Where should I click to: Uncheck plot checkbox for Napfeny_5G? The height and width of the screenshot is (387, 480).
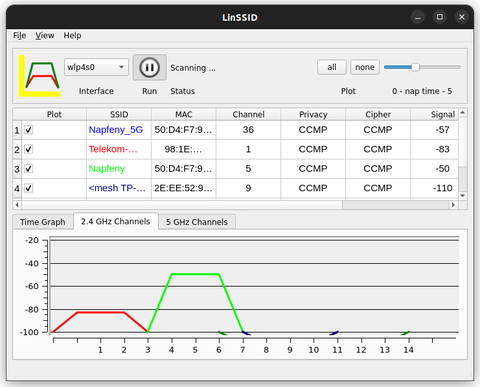pos(29,130)
